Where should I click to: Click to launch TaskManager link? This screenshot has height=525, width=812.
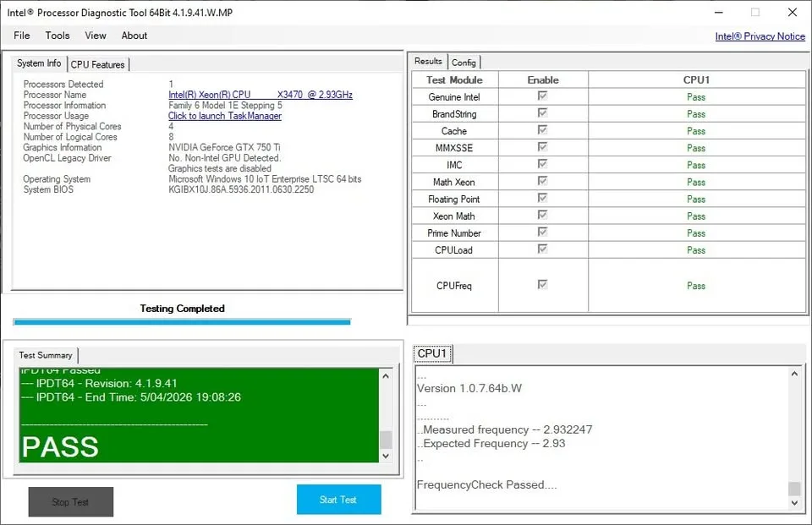(225, 115)
